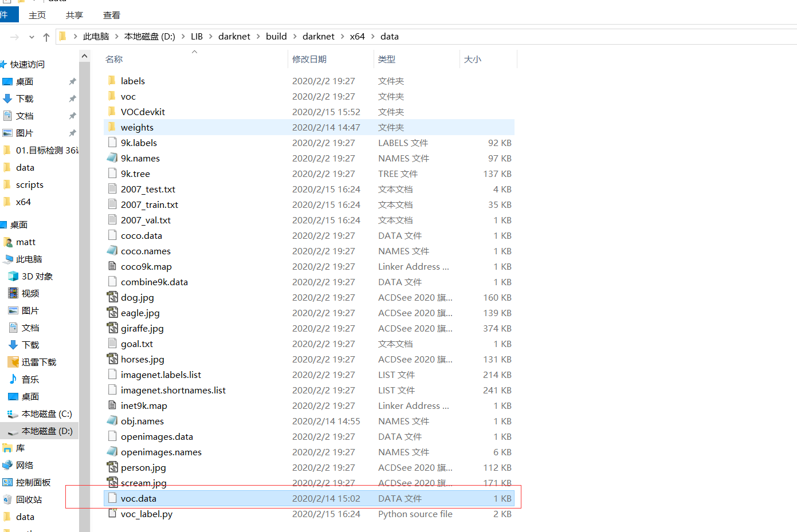
Task: Click the horses.jpg image file icon
Action: [x=112, y=359]
